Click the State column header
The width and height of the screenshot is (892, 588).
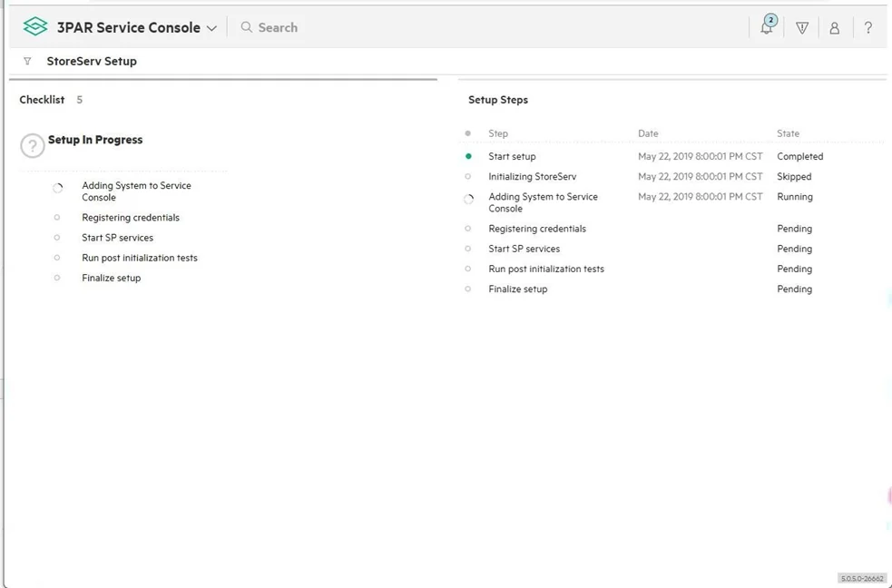pos(788,133)
